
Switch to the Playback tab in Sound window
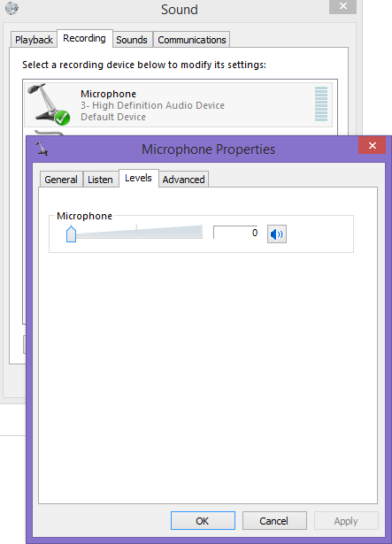coord(34,40)
